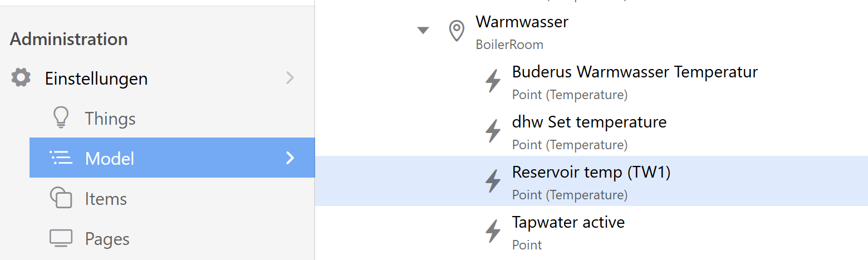Click the Warmwasser location pin icon

pyautogui.click(x=457, y=31)
